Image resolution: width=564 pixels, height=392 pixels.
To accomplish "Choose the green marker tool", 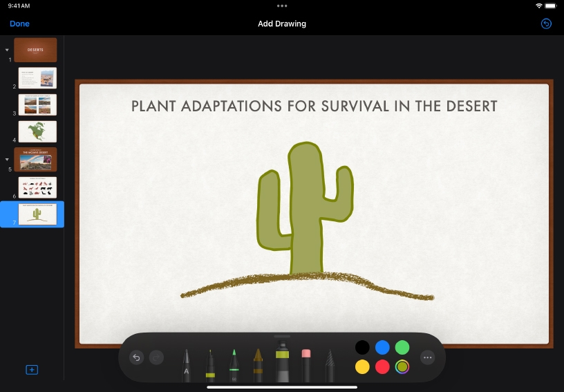I will [234, 365].
